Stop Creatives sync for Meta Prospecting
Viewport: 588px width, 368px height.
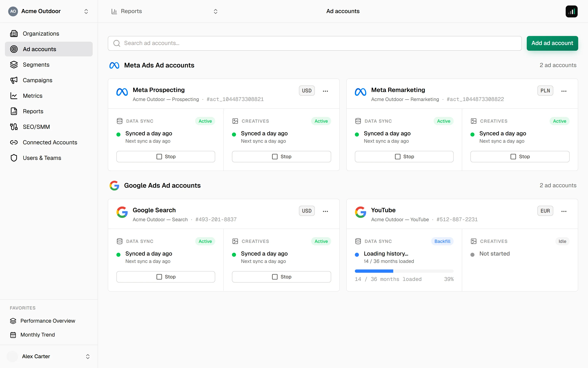(x=281, y=156)
